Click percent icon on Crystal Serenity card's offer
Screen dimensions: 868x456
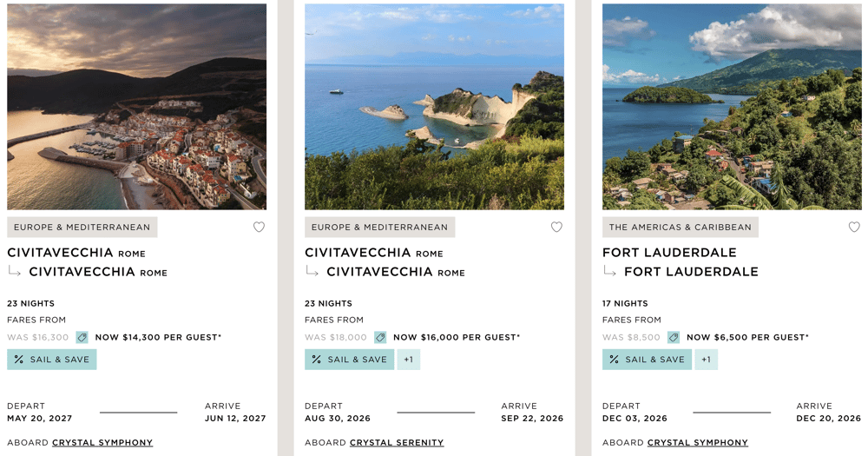pyautogui.click(x=317, y=360)
